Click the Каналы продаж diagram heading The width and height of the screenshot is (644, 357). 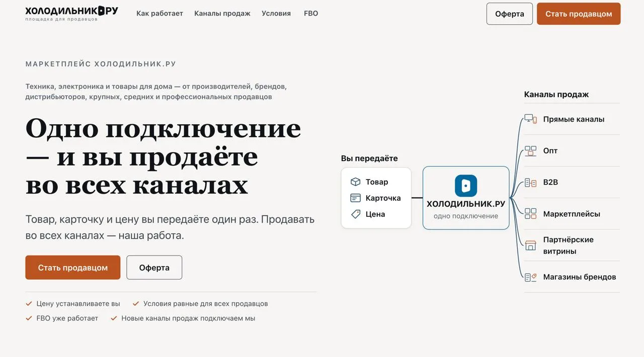(x=556, y=95)
